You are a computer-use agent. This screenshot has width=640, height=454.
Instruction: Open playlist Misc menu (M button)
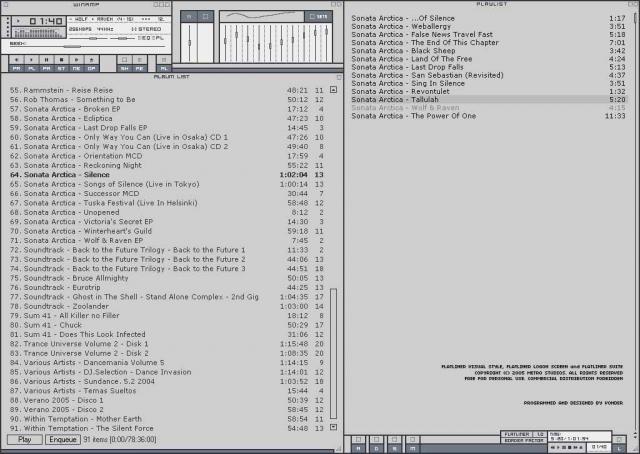(413, 443)
